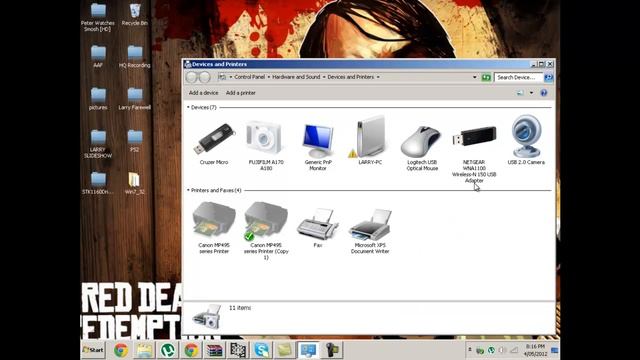Viewport: 640px width, 360px height.
Task: Select the USB 2.0 Camera webcam device
Action: click(x=526, y=140)
